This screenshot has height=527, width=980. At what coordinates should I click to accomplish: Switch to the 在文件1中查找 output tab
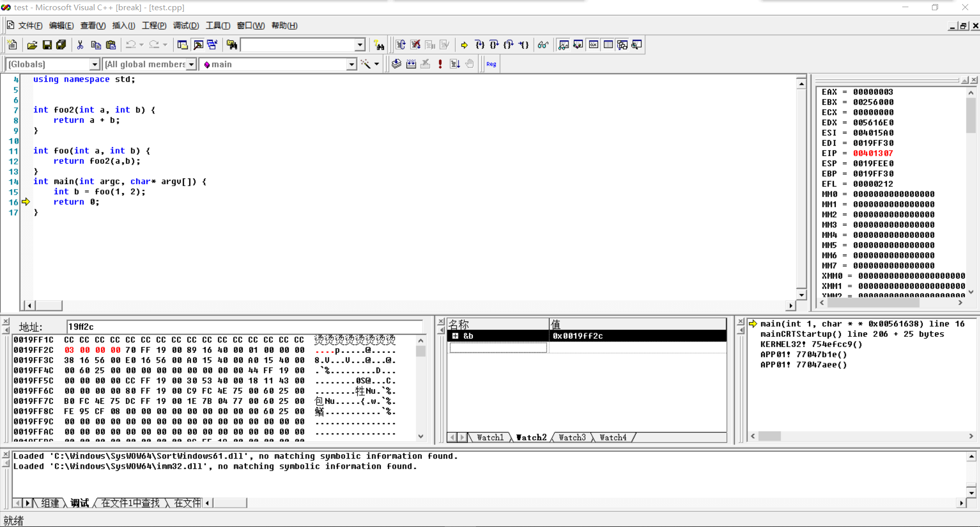click(x=130, y=503)
